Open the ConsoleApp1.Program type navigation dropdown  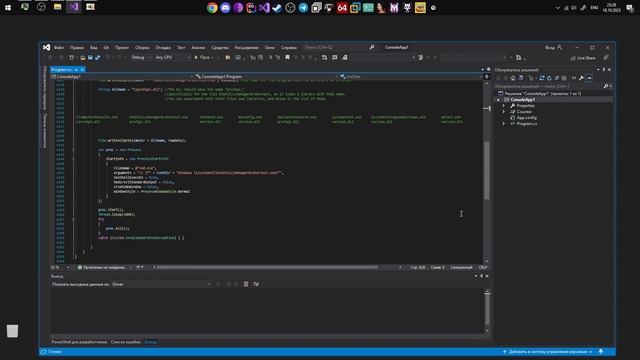pyautogui.click(x=266, y=76)
